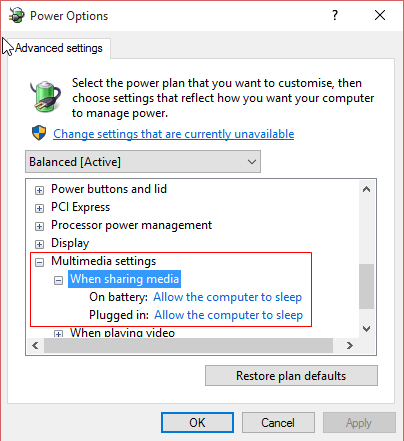Click the vertical scrollbar down arrow
Viewport: 404px width, 441px height.
(367, 329)
